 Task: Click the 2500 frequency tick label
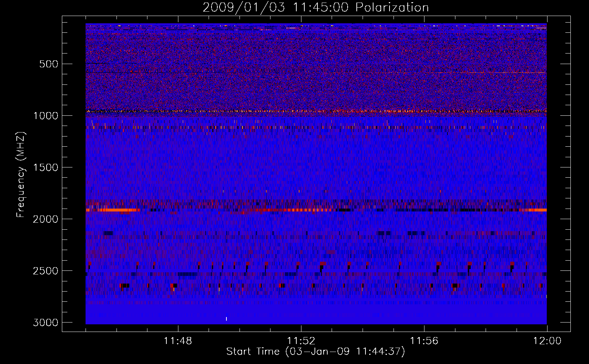(46, 271)
